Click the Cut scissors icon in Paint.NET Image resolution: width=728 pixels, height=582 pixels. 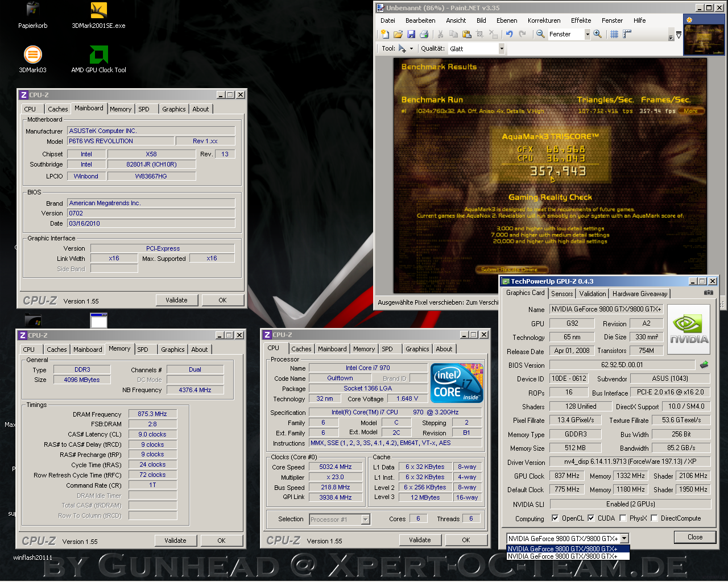click(440, 34)
